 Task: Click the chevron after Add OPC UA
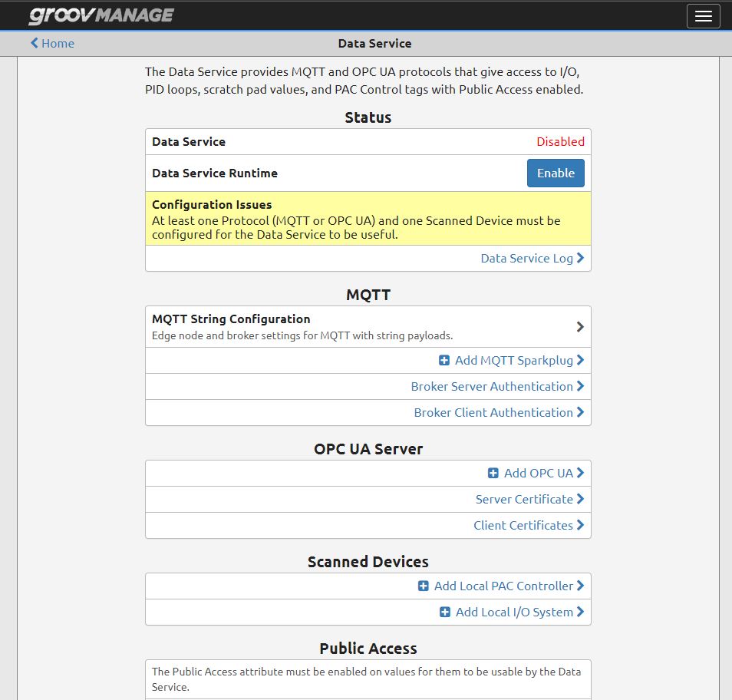[x=580, y=473]
